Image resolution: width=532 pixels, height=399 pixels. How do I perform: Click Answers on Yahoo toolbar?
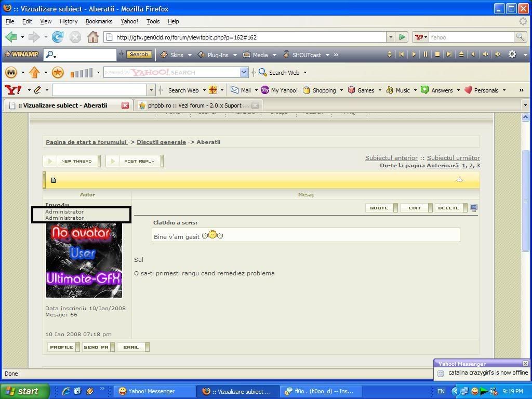click(436, 90)
